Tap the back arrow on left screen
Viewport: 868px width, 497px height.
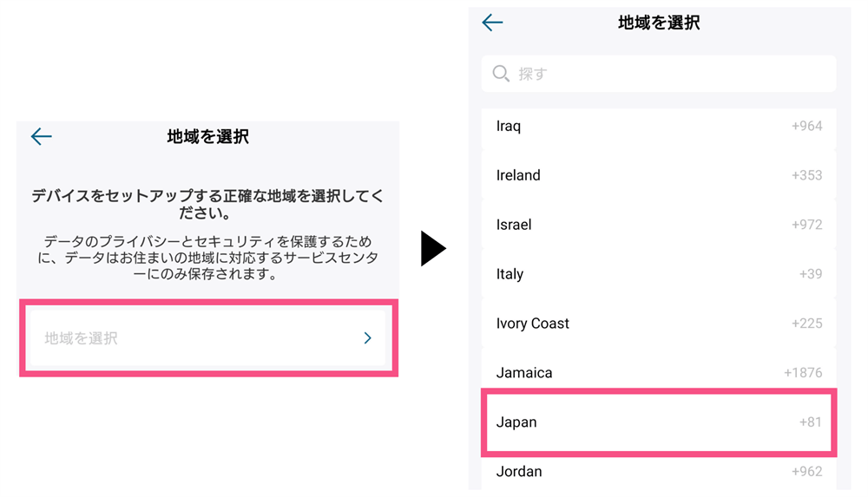(42, 136)
